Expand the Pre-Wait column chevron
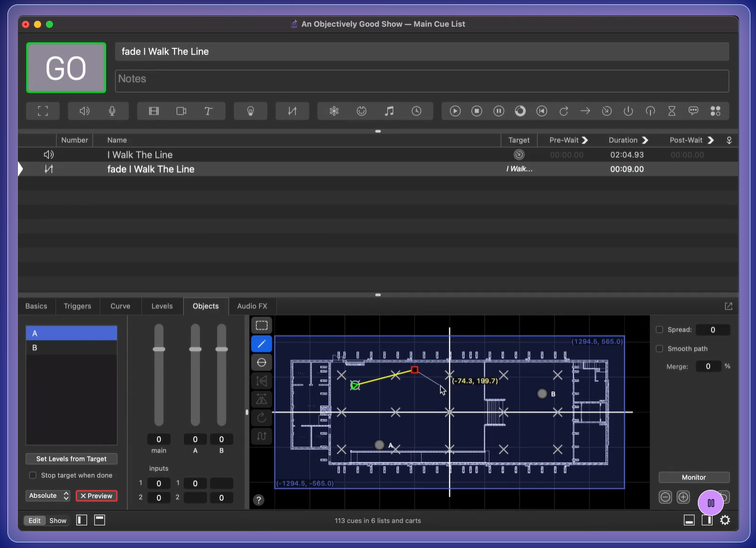This screenshot has width=756, height=548. point(584,140)
